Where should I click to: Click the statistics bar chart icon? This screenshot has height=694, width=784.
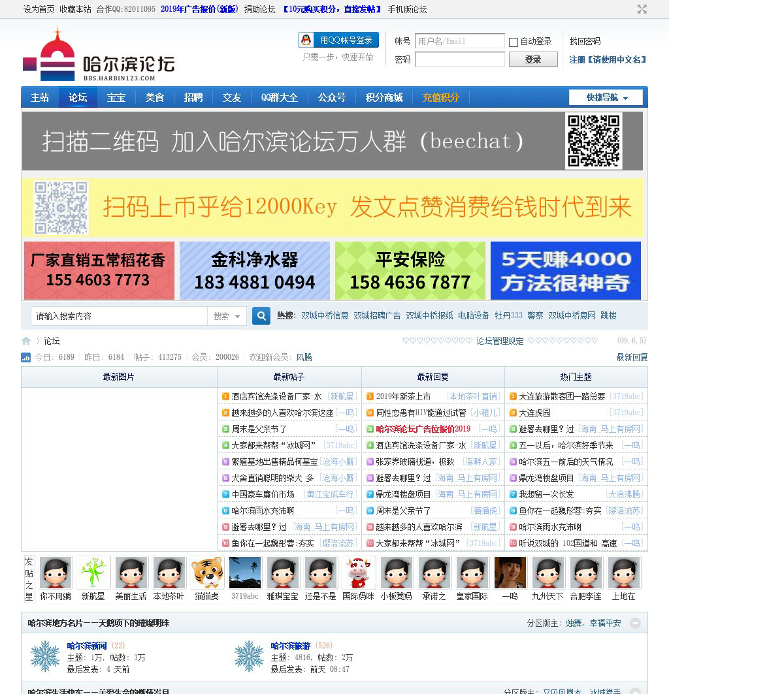[26, 357]
